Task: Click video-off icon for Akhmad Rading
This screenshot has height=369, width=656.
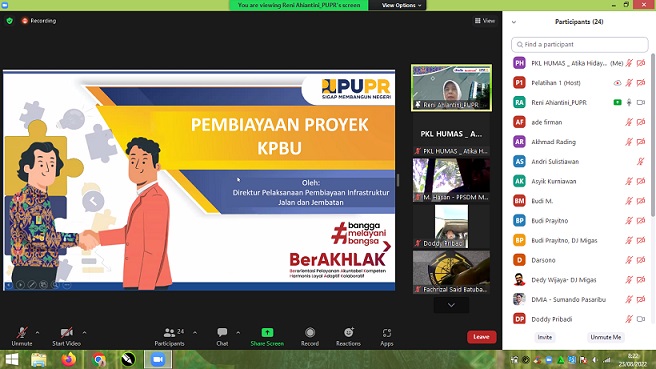Action: coord(641,142)
